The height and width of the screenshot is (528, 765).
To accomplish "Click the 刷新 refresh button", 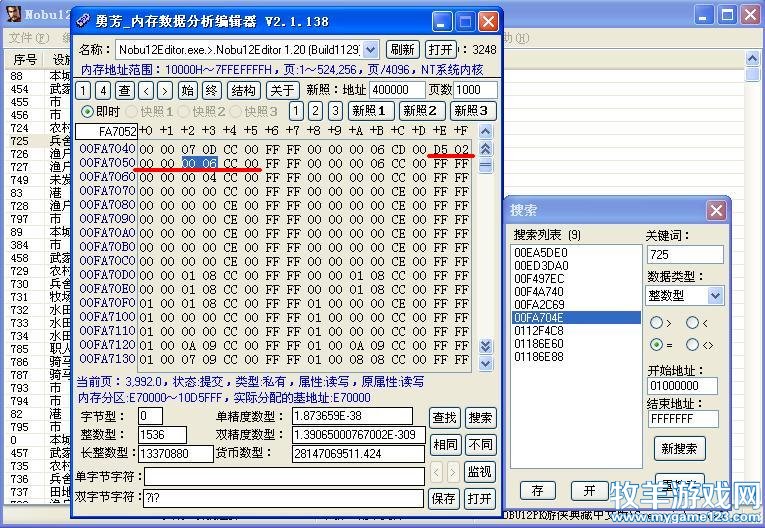I will 403,50.
